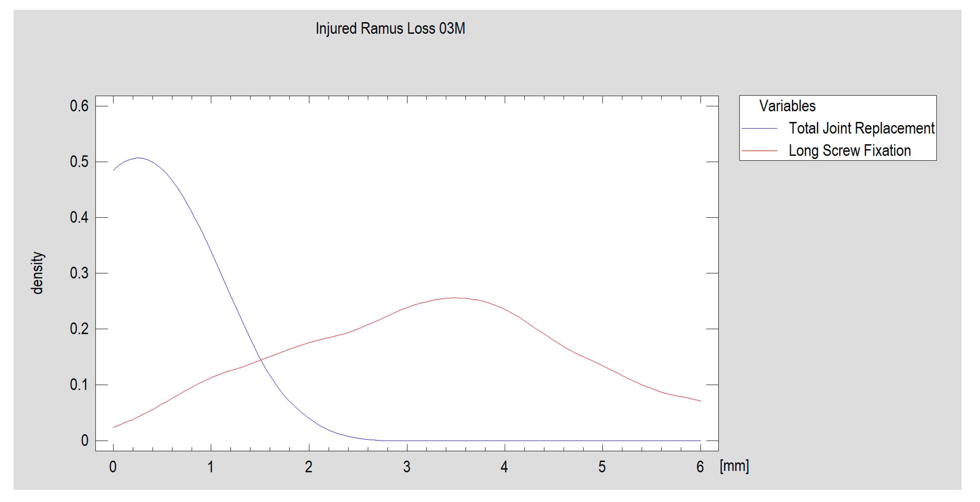Click the red Long Screw Fixation legend line
980x502 pixels.
coord(759,151)
